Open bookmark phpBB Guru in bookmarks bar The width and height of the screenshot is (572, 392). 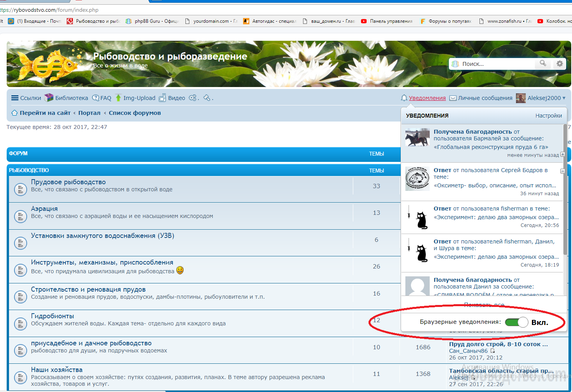[153, 21]
